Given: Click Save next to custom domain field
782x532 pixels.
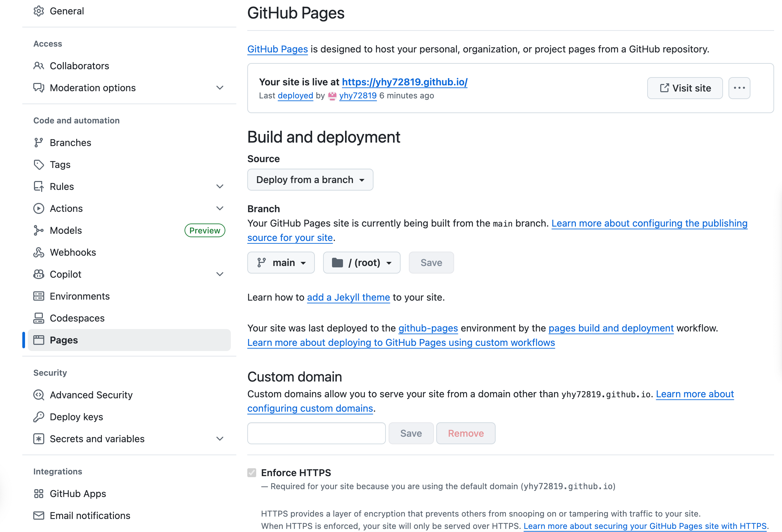Looking at the screenshot, I should pos(411,433).
